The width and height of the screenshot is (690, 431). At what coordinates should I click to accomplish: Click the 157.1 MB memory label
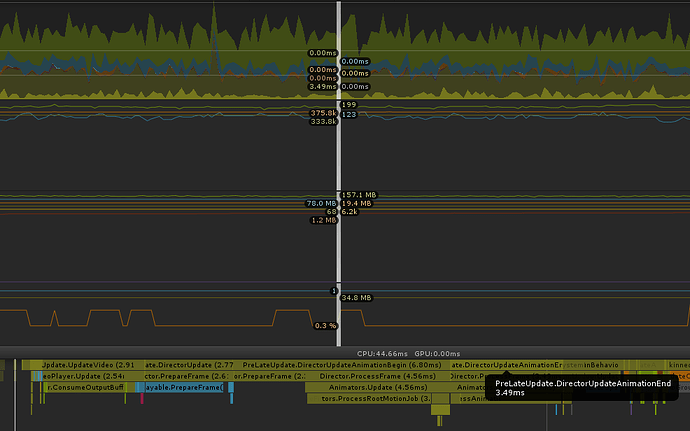359,195
